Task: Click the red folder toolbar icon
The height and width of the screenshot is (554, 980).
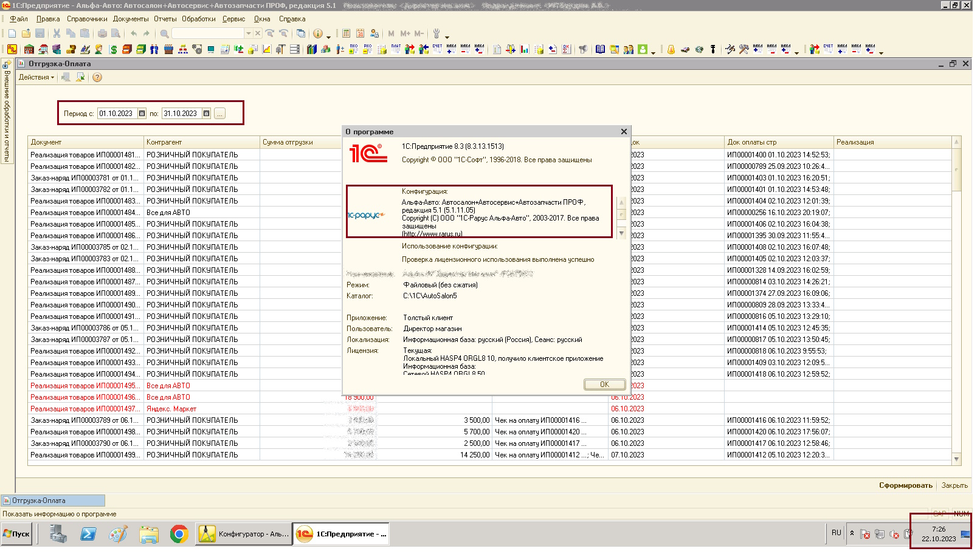Action: tap(127, 49)
